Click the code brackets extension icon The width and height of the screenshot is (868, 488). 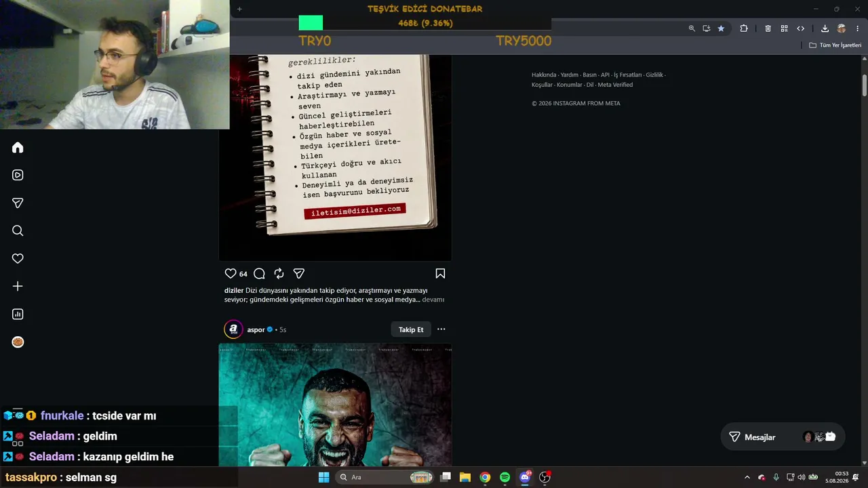800,28
